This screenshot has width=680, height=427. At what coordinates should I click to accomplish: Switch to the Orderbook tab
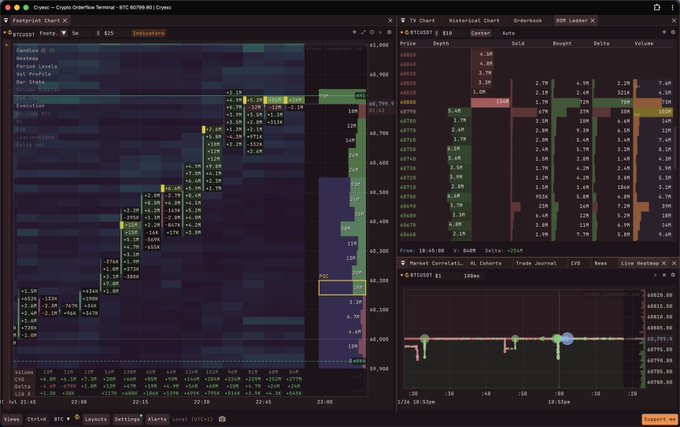click(x=528, y=20)
